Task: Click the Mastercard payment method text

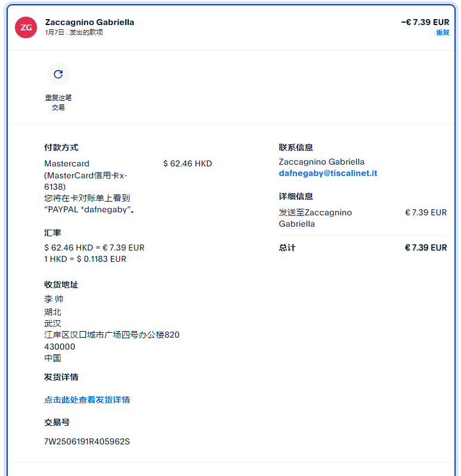Action: click(67, 163)
